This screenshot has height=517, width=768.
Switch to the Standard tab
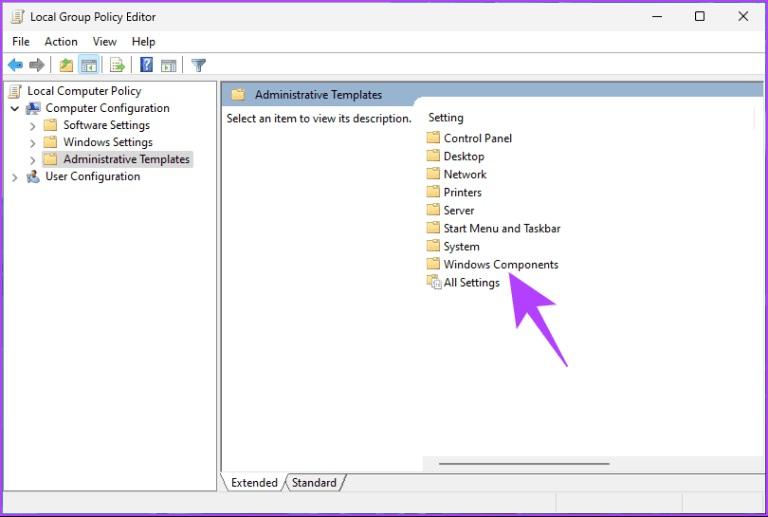pyautogui.click(x=314, y=483)
